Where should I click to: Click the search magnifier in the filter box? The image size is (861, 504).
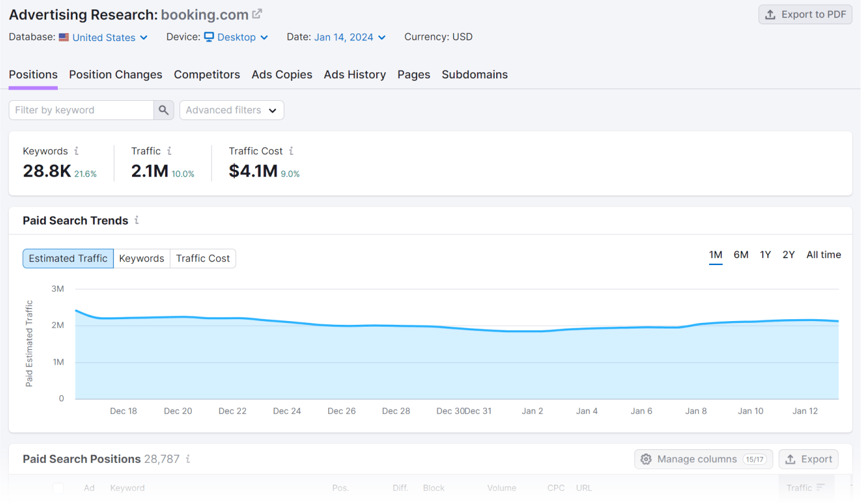click(x=163, y=110)
